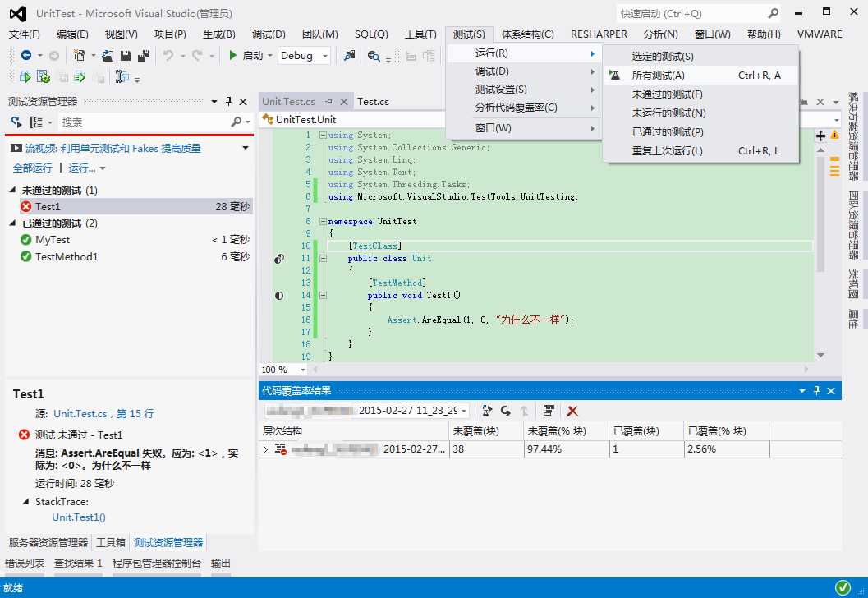Click the Find in Files globe-magnifier icon

click(x=374, y=56)
